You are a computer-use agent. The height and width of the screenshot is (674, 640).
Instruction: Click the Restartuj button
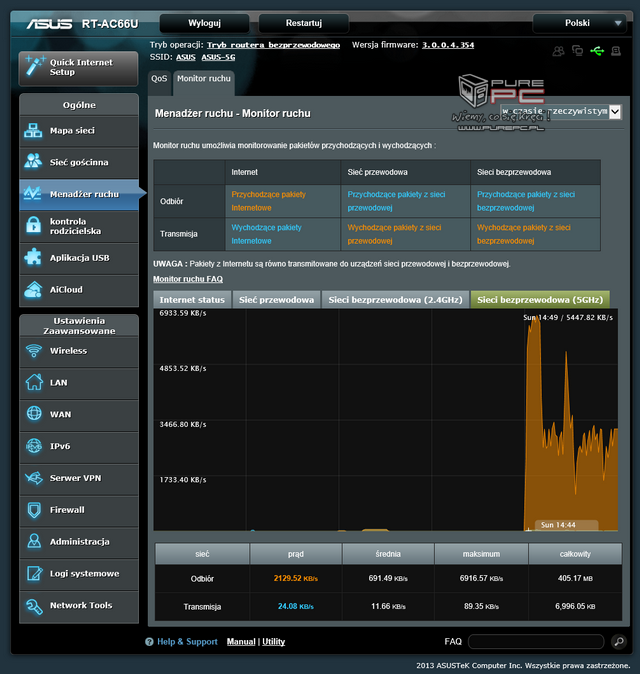point(304,23)
